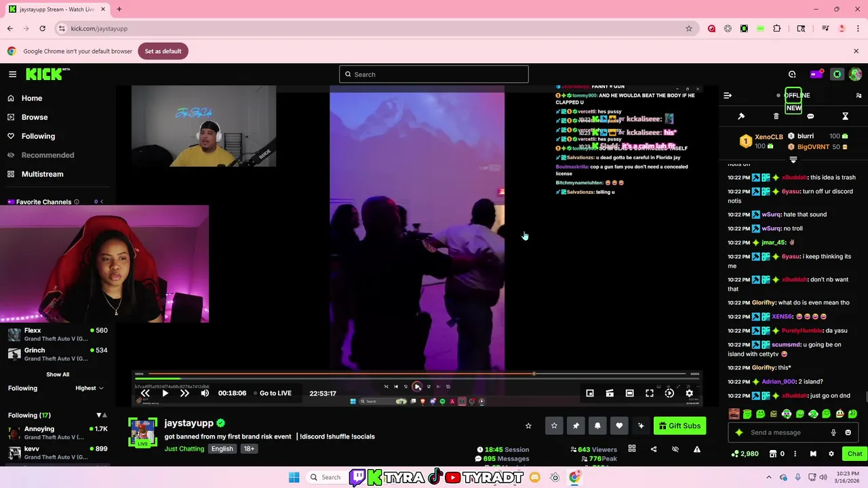Show hidden system tray icons chevron

click(770, 477)
